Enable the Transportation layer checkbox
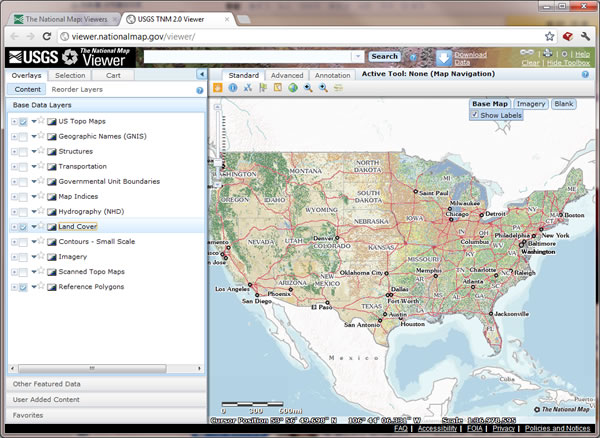Screen dimensions: 600x438 (x=23, y=167)
